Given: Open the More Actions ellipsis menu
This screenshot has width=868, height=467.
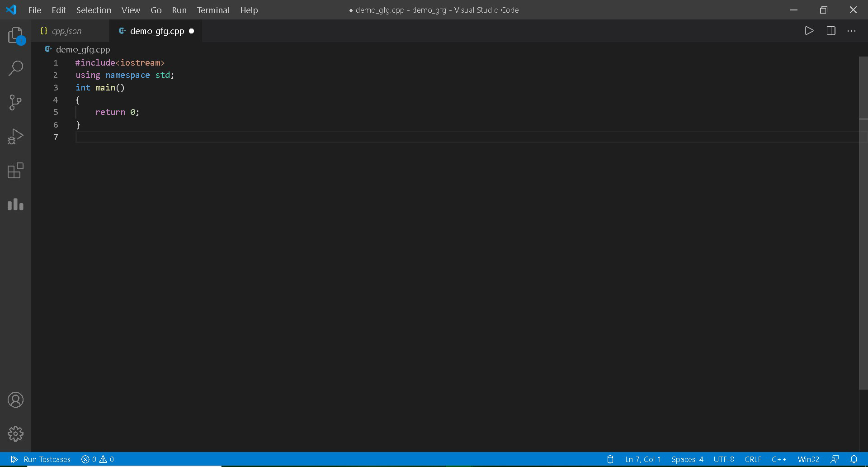Looking at the screenshot, I should pyautogui.click(x=852, y=31).
